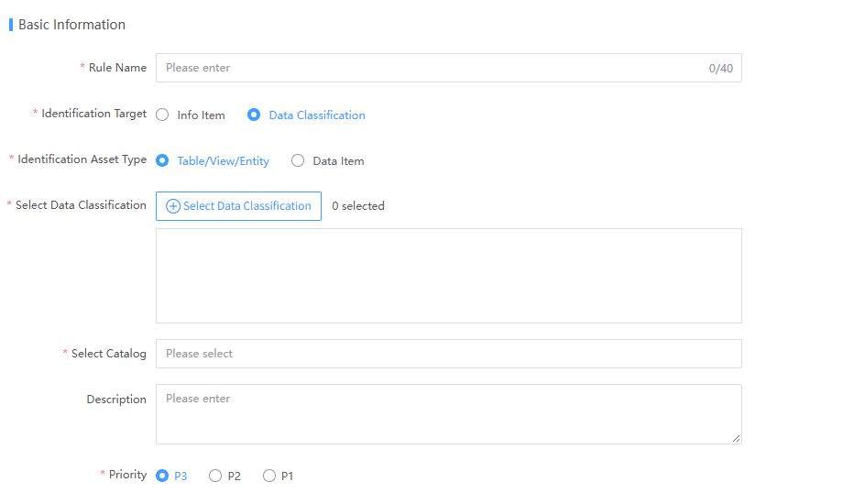Viewport: 843px width, 504px height.
Task: Open the Select Catalog dropdown
Action: point(448,354)
